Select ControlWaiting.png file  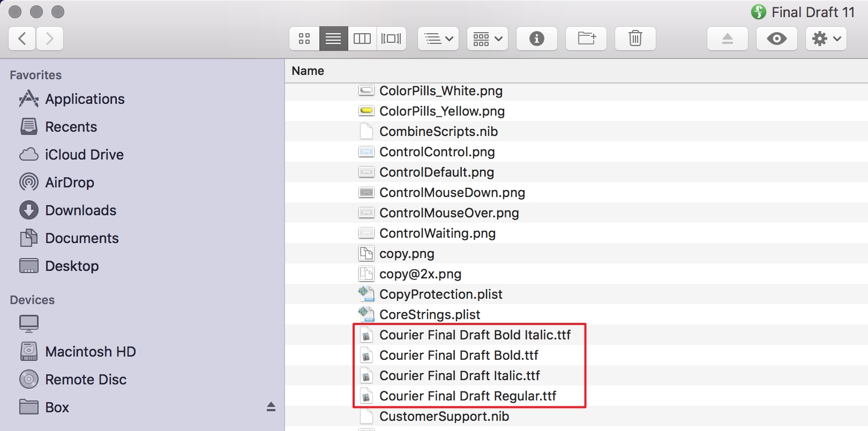tap(438, 233)
